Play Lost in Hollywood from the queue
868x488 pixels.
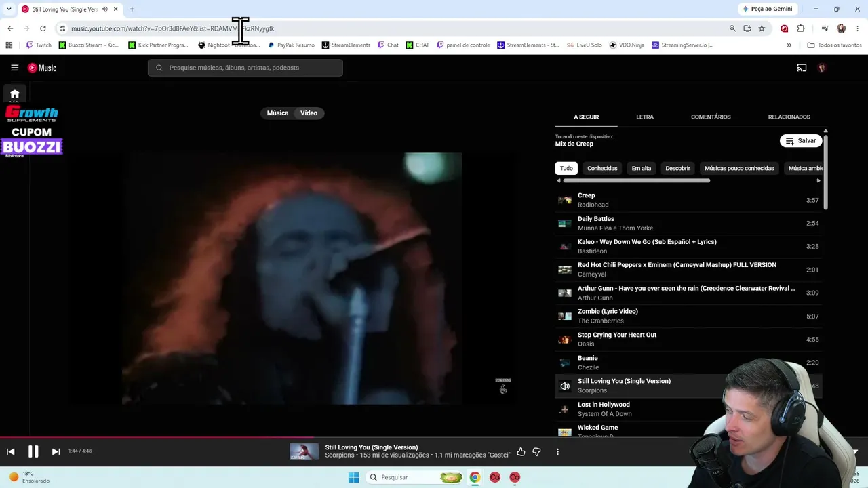688,409
